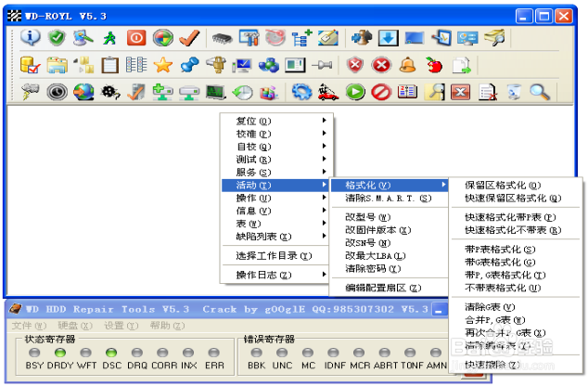Click the blue pushpin toolbar icon
This screenshot has height=386, width=588.
pyautogui.click(x=189, y=65)
